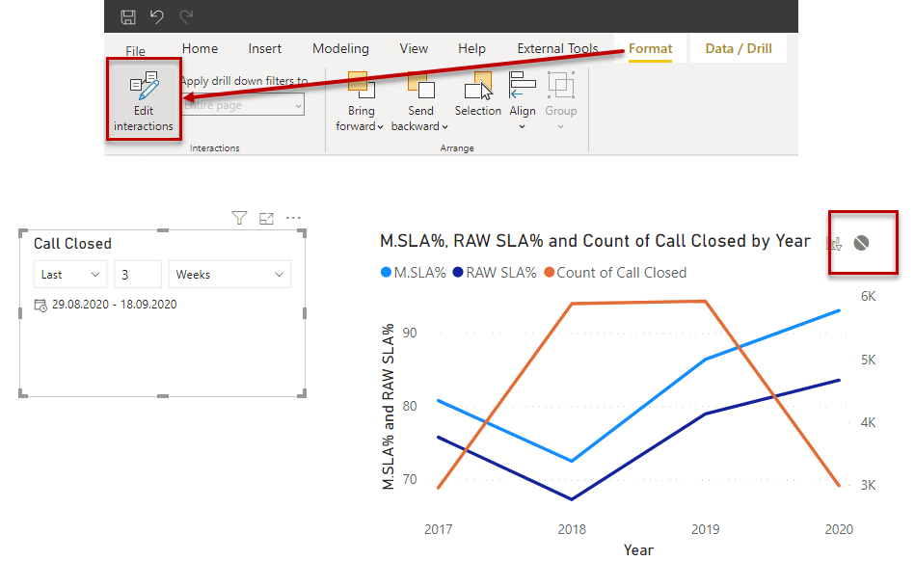Open the slicer More options ellipsis

coord(293,218)
